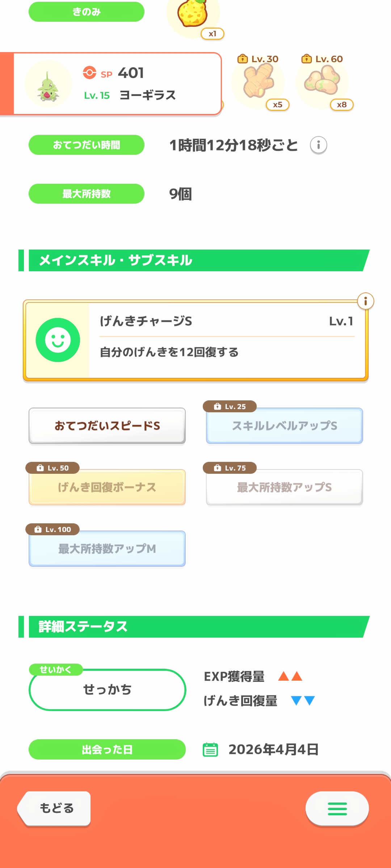The height and width of the screenshot is (868, 391).
Task: Tap locked 最大所持数アップS sub skill
Action: (285, 487)
